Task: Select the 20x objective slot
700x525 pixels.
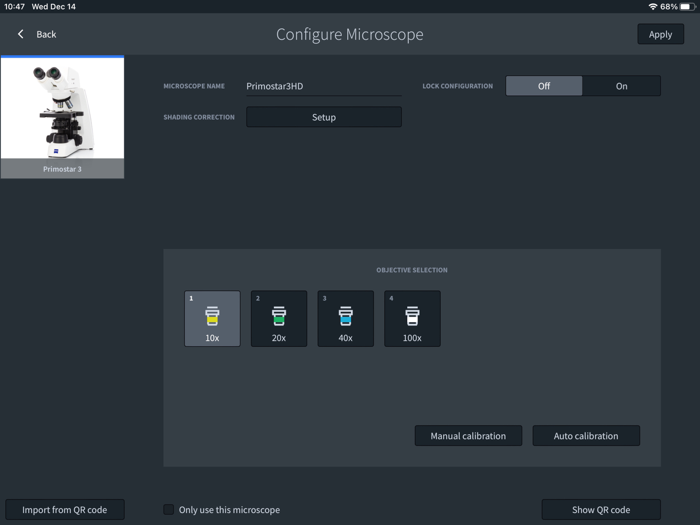Action: coord(279,318)
